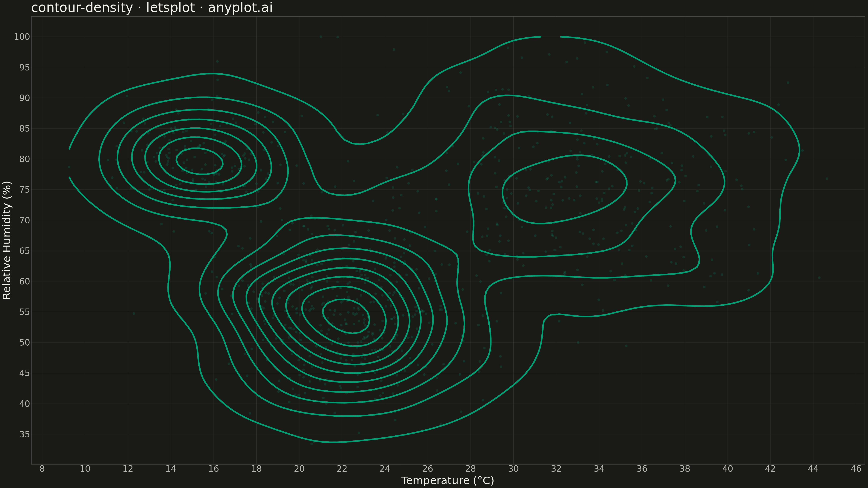Image resolution: width=868 pixels, height=488 pixels.
Task: Click the 14 tick on temperature axis
Action: (x=171, y=469)
